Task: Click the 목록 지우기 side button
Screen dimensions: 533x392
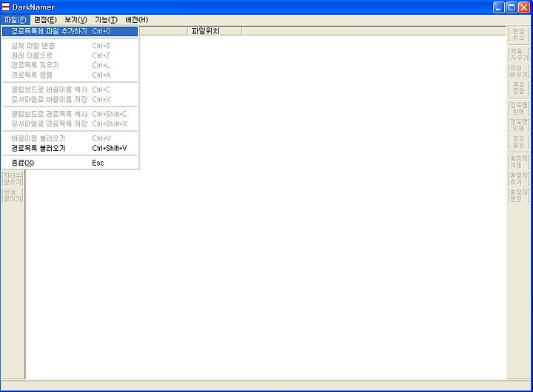Action: [x=518, y=55]
